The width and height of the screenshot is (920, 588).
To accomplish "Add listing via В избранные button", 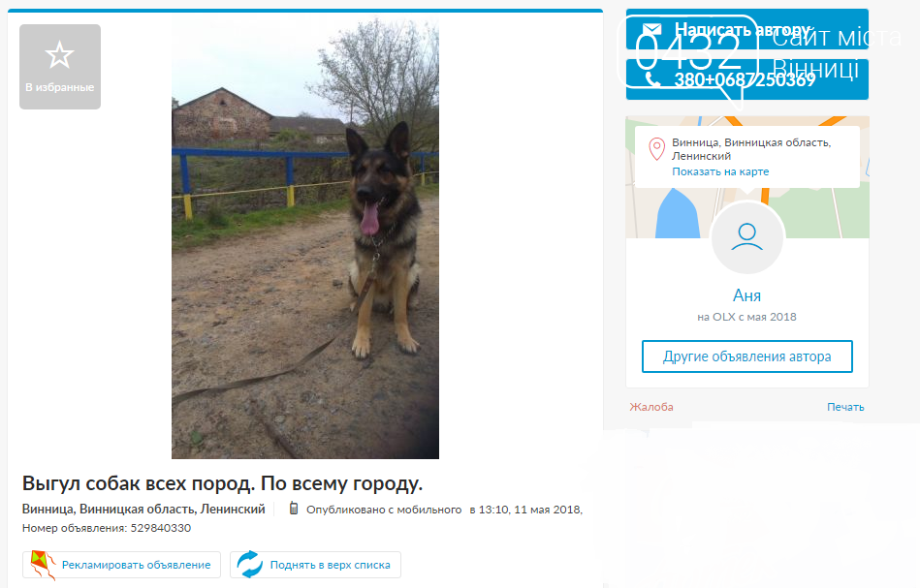I will [x=60, y=67].
